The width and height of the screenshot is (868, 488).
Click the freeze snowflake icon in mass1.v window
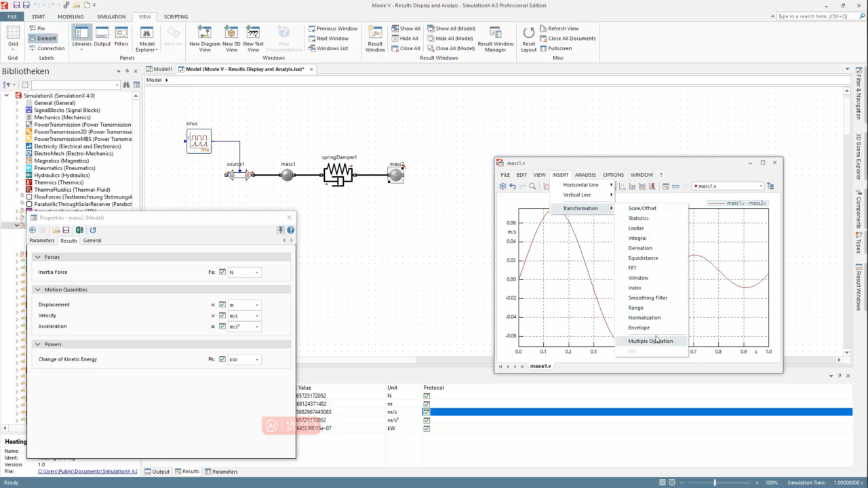coord(502,186)
